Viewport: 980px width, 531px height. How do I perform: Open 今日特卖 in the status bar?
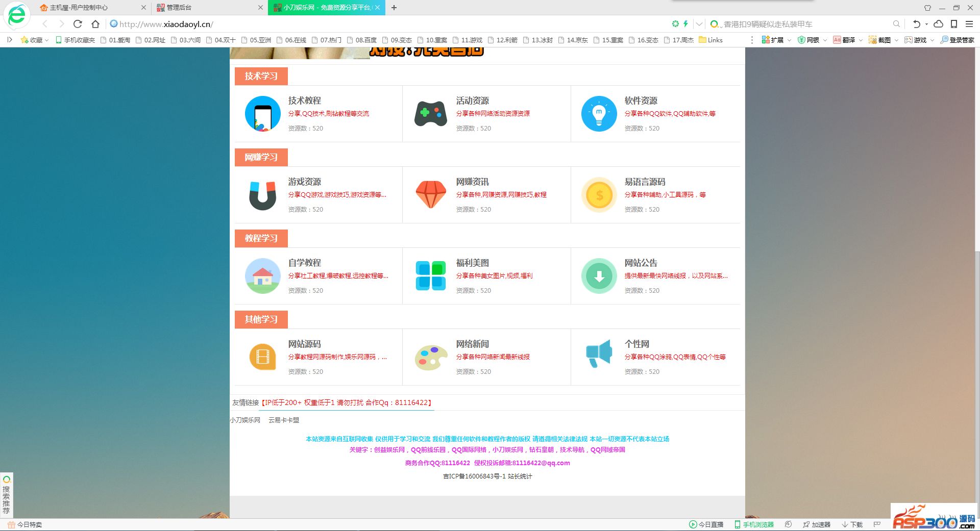24,524
